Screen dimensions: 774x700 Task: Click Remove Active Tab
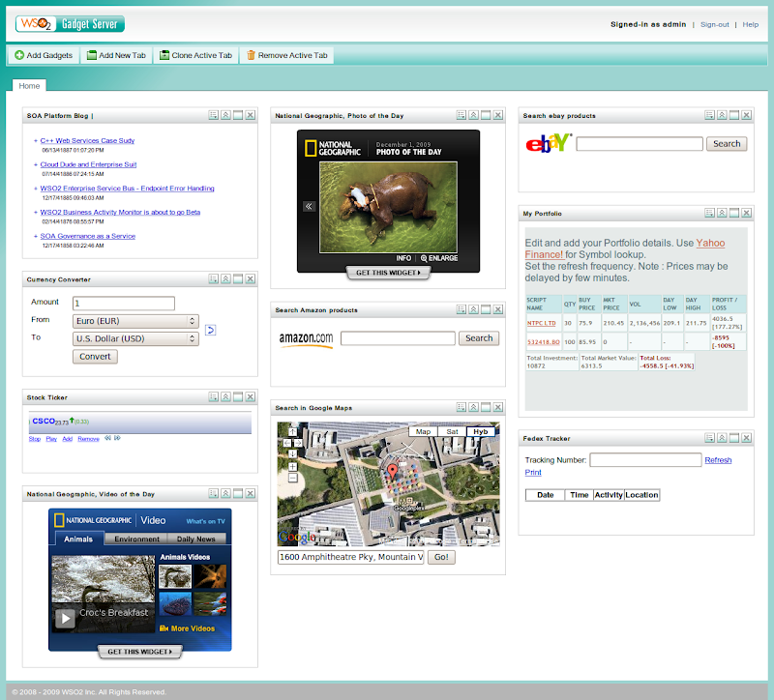(286, 55)
